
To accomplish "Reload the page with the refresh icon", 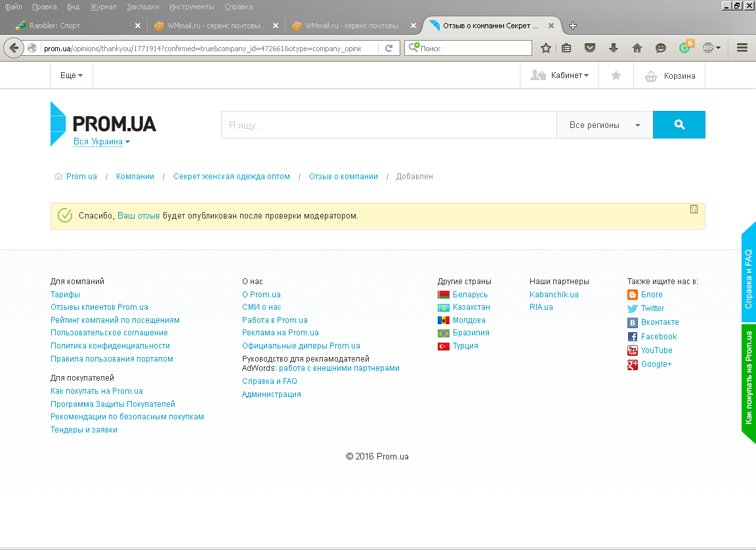I will click(x=388, y=48).
